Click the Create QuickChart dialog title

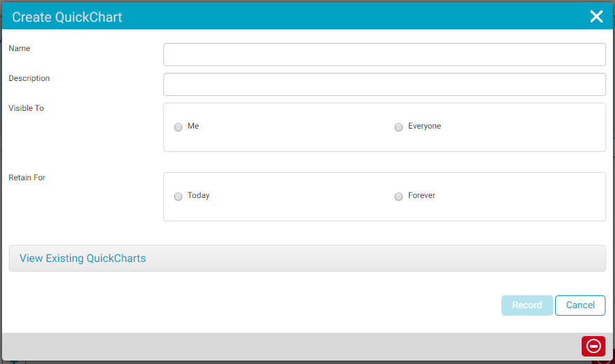click(67, 17)
